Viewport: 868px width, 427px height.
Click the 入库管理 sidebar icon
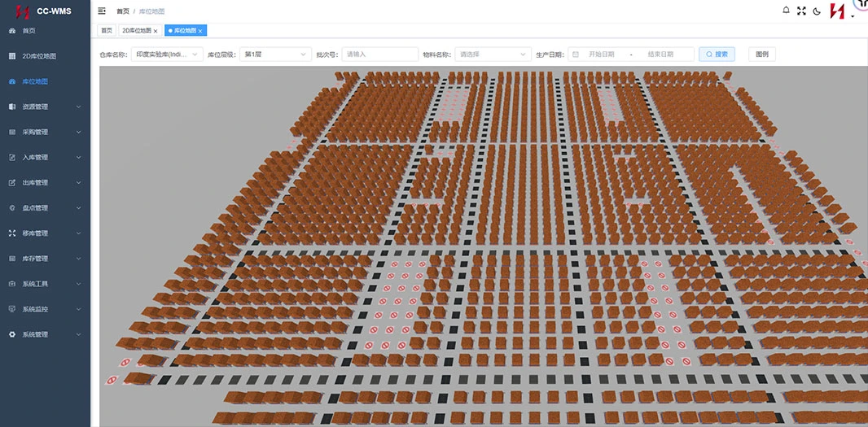tap(12, 157)
